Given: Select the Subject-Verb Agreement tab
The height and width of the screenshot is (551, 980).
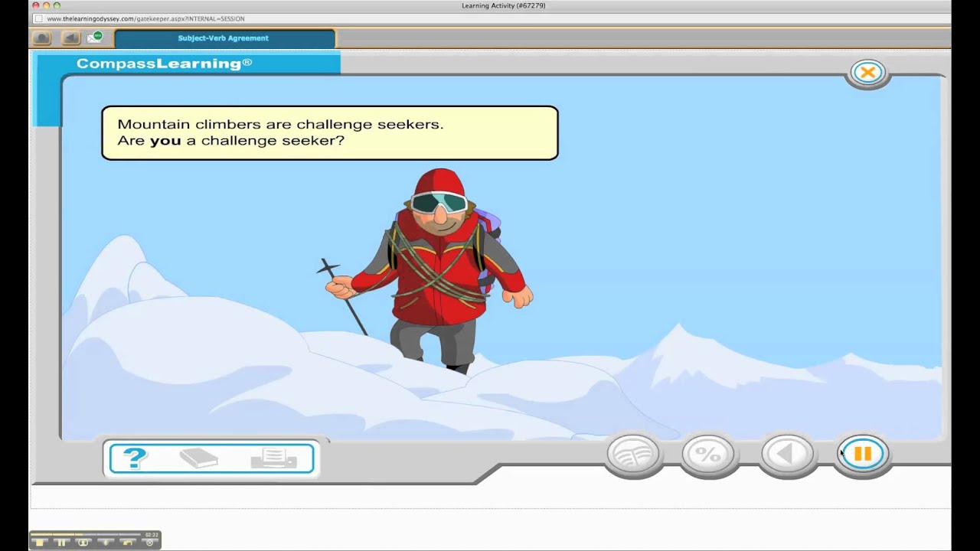Looking at the screenshot, I should pos(224,38).
